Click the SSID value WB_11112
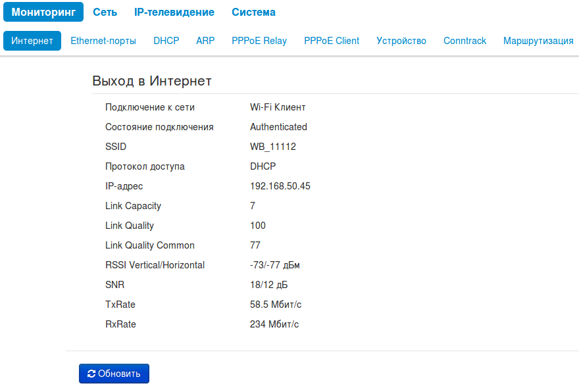579x392 pixels. (272, 147)
